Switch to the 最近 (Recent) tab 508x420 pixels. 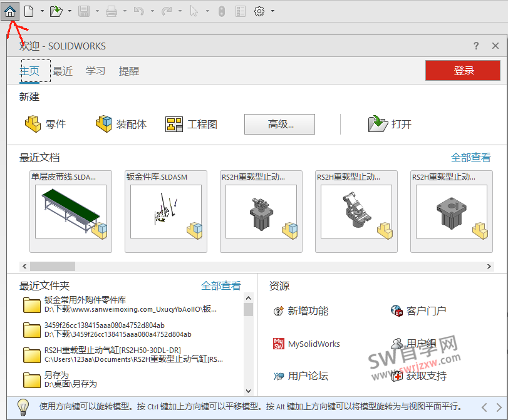[62, 71]
